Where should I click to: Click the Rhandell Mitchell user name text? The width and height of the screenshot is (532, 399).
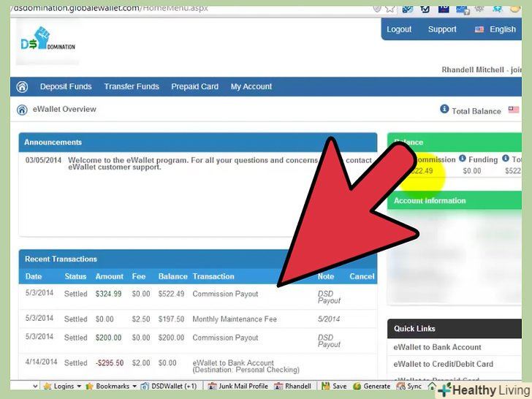pyautogui.click(x=473, y=70)
